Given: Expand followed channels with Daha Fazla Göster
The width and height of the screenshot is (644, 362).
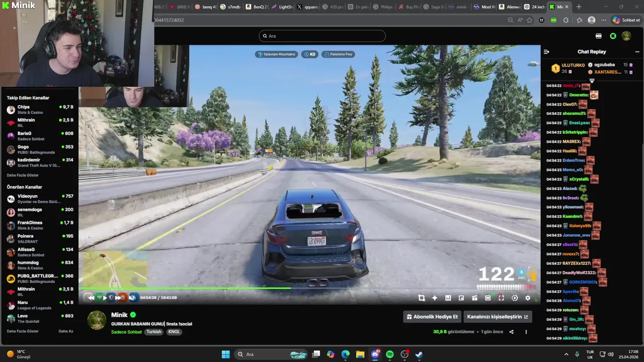Looking at the screenshot, I should [x=23, y=175].
